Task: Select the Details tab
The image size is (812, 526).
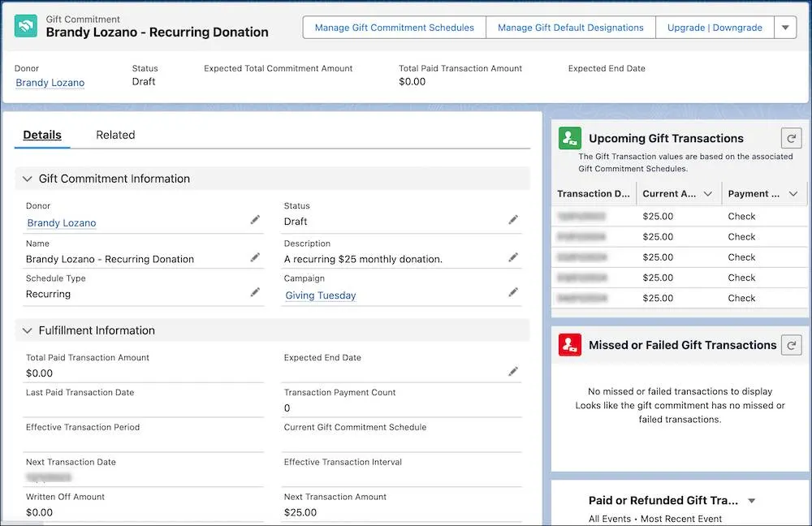Action: tap(42, 135)
